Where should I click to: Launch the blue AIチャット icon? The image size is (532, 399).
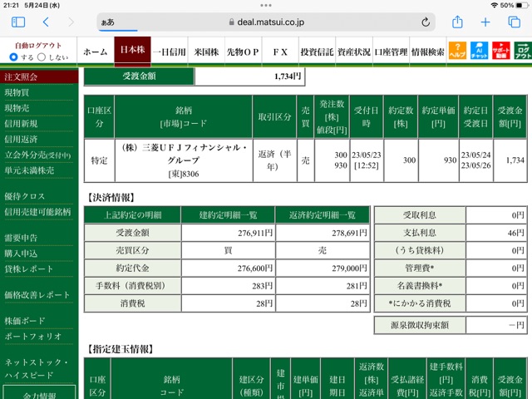(x=479, y=51)
